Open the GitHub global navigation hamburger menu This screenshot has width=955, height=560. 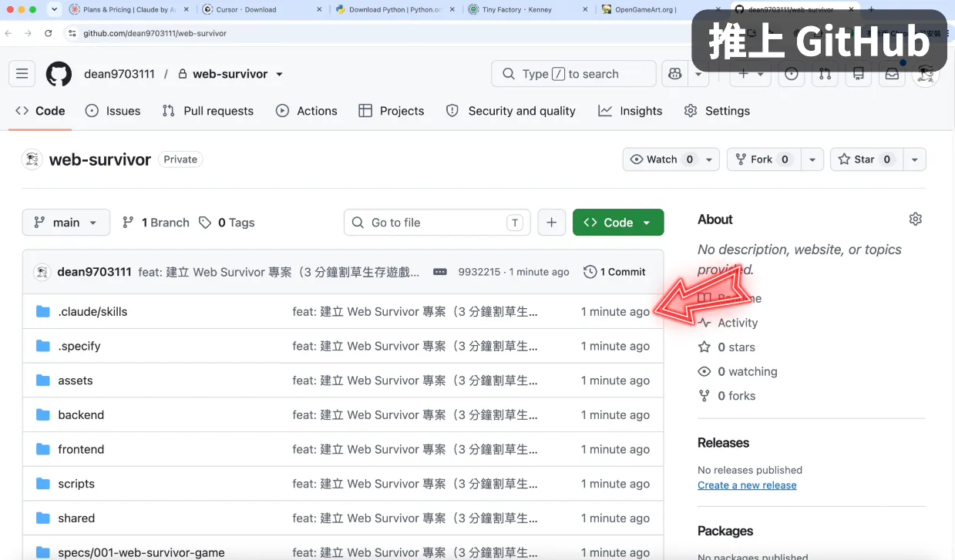(22, 74)
